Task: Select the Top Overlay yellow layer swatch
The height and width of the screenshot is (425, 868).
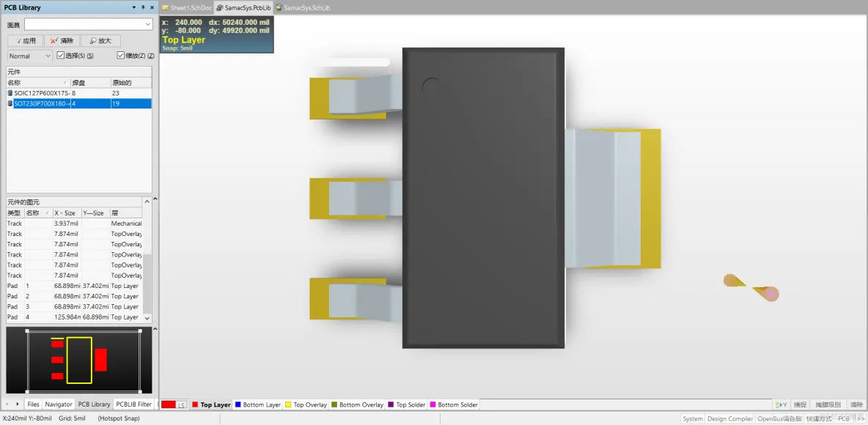Action: point(288,404)
